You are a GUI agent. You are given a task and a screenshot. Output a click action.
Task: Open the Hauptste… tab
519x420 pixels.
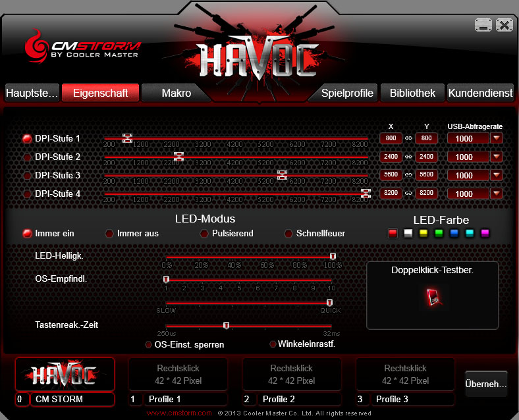[x=32, y=93]
